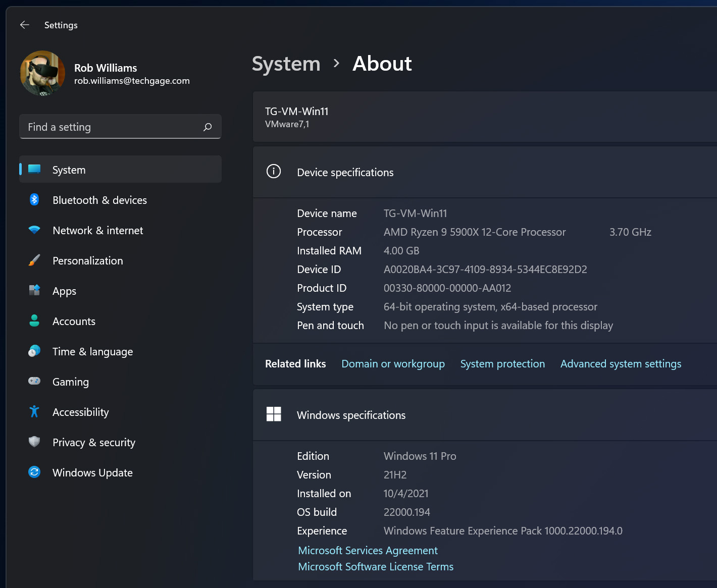Open the Apps category
Screen dimensions: 717x588
click(x=120, y=291)
